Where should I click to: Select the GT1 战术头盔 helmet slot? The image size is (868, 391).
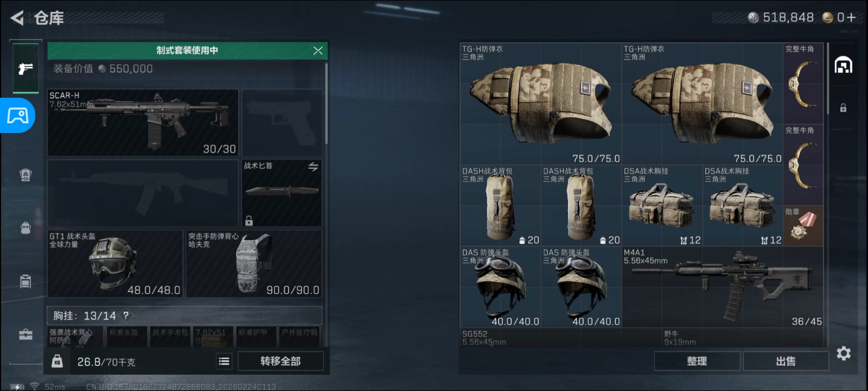point(115,263)
